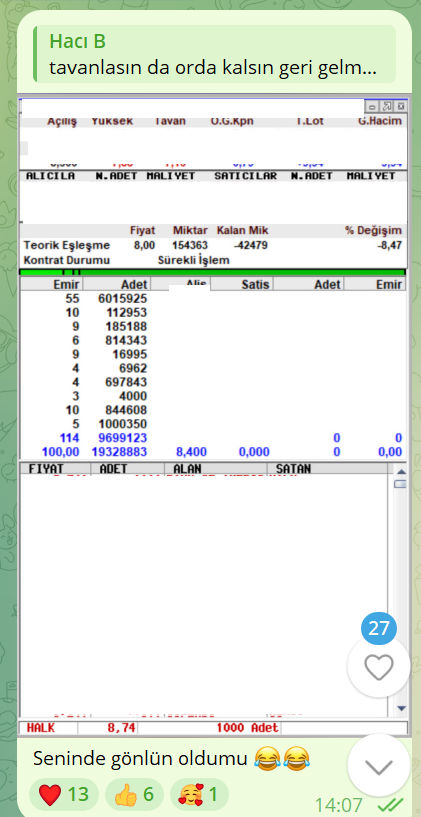
Task: Click the Teorik Eşleşme label
Action: click(x=67, y=245)
